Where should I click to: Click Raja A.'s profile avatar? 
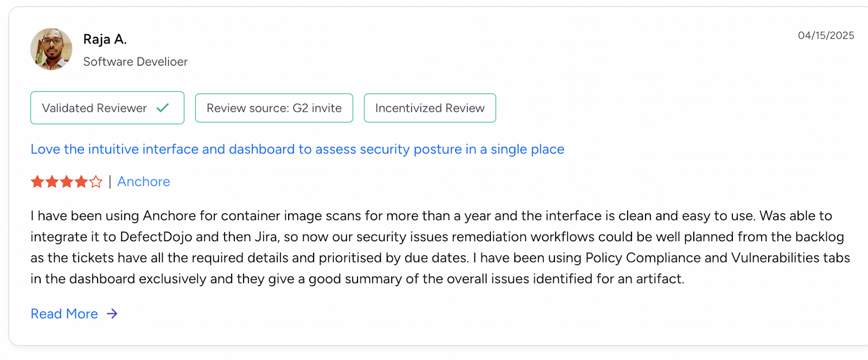point(52,49)
